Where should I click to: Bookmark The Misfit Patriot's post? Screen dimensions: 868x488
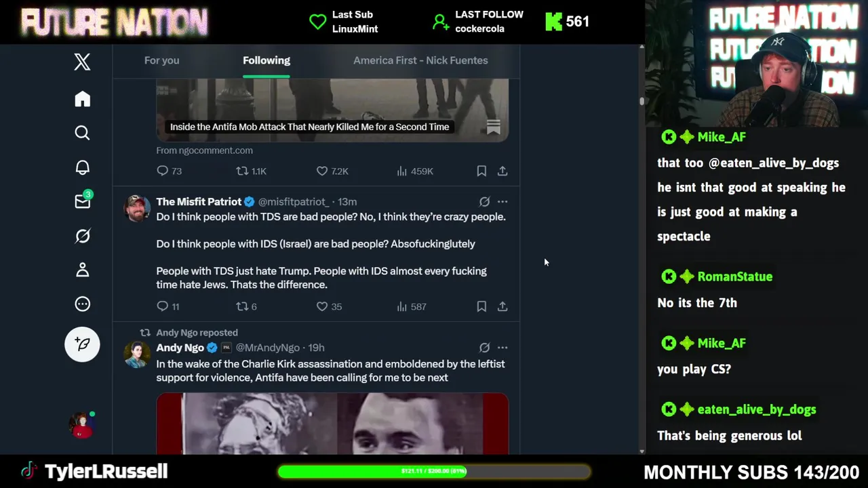point(481,306)
